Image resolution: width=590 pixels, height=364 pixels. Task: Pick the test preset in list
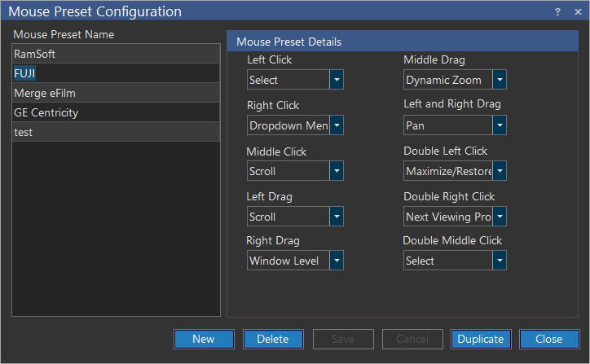coord(116,132)
